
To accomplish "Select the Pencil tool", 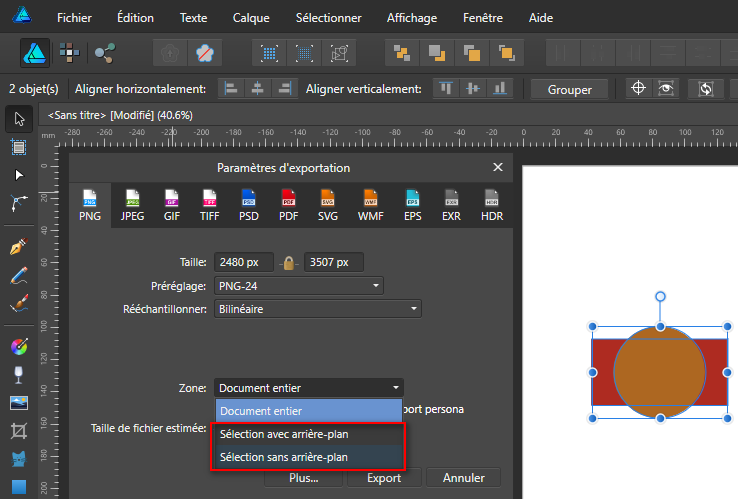I will tap(19, 275).
